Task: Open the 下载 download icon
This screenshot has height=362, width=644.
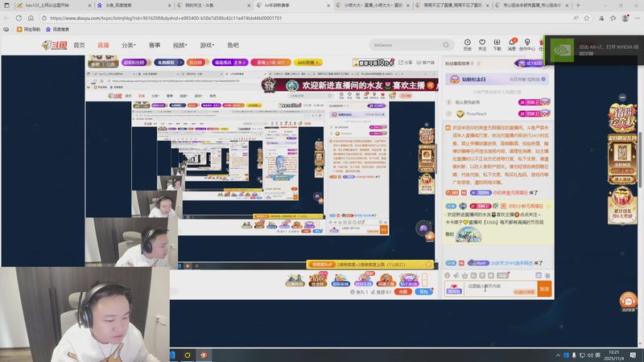Action: [x=497, y=45]
